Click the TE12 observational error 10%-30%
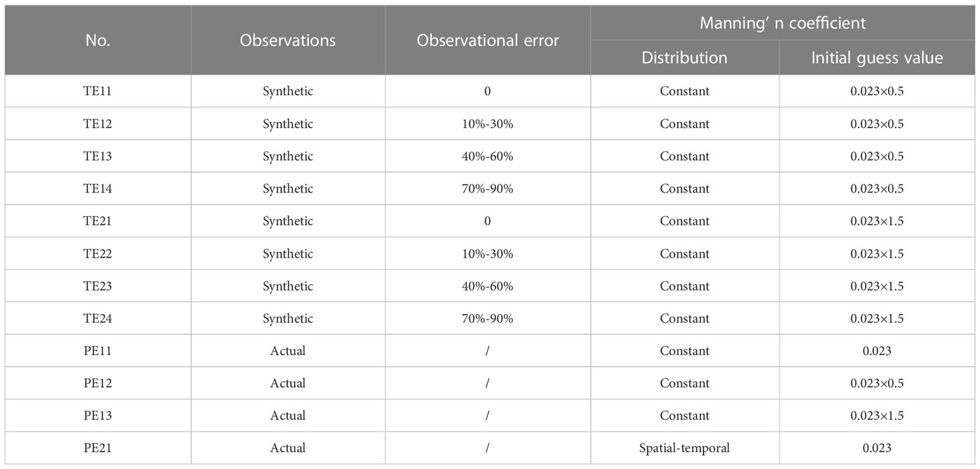980x469 pixels. 488,124
